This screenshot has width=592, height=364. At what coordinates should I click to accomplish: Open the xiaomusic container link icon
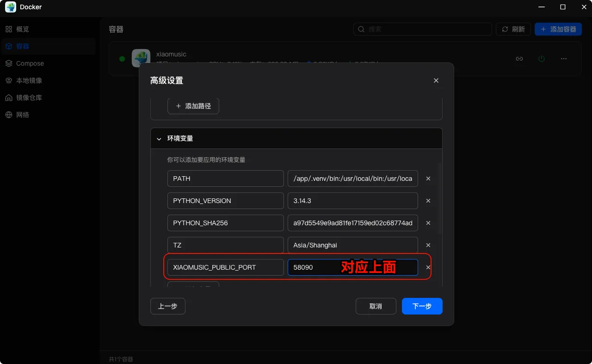point(519,59)
